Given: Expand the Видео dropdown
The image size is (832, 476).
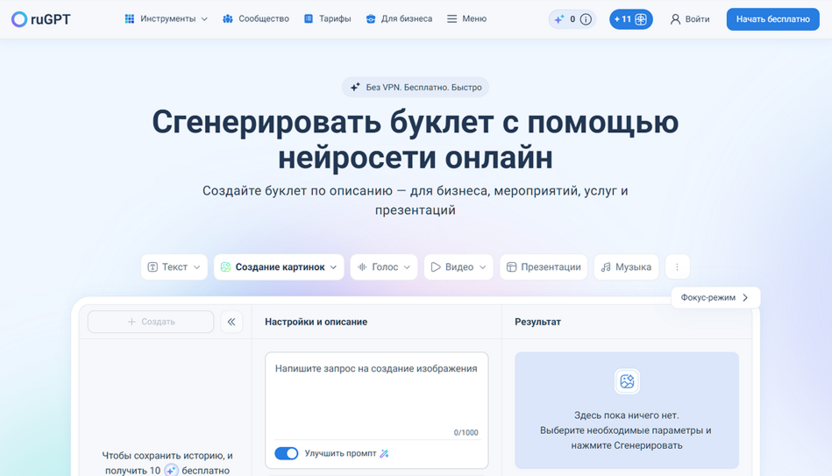Looking at the screenshot, I should 458,267.
